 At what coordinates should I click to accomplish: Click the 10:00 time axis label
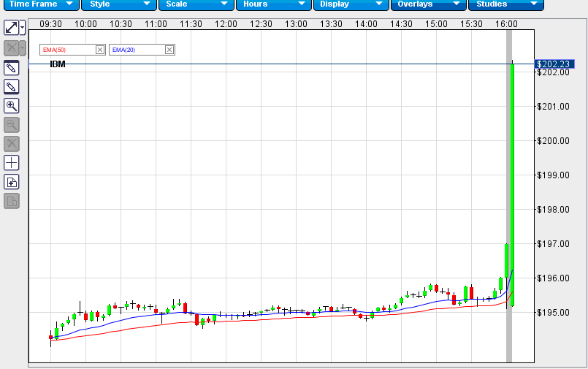click(x=85, y=24)
